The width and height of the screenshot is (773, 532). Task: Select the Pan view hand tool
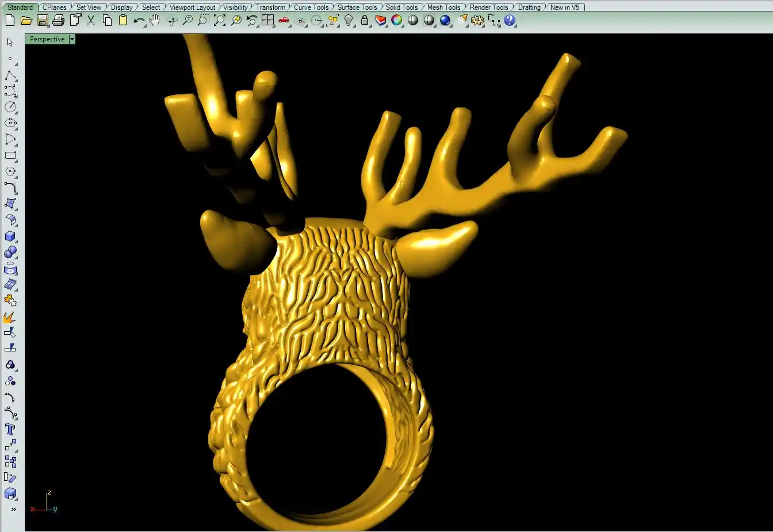[x=155, y=21]
